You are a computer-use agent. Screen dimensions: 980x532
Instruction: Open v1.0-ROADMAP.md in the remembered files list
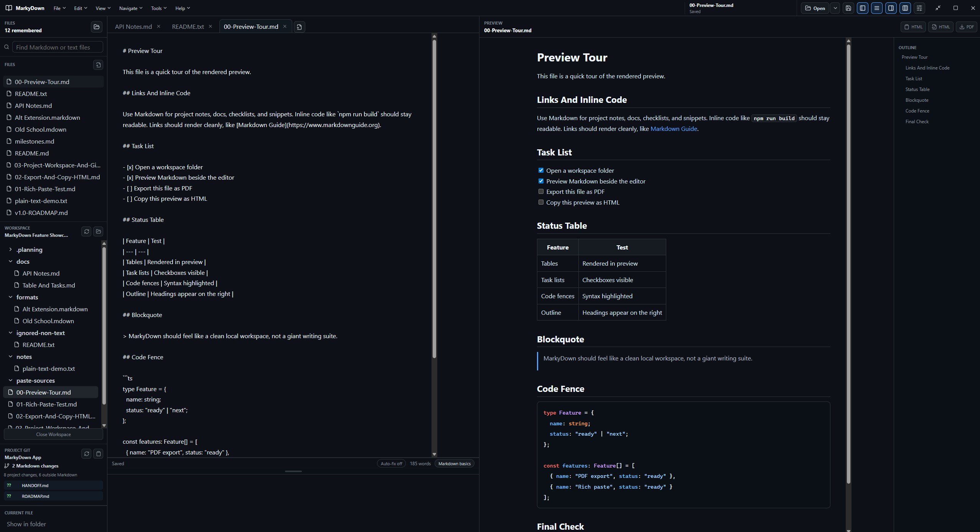coord(53,213)
